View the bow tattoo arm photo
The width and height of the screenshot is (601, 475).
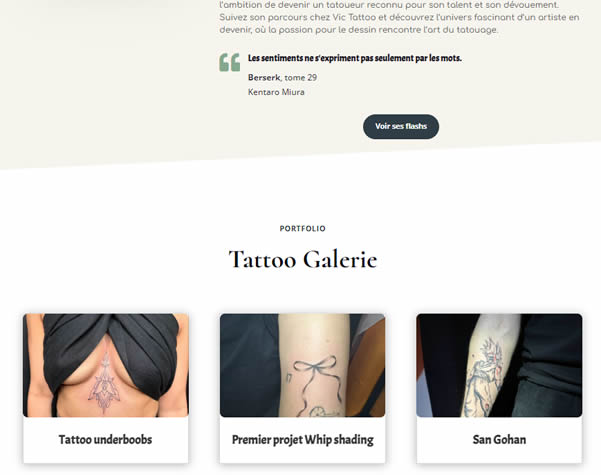tap(302, 365)
